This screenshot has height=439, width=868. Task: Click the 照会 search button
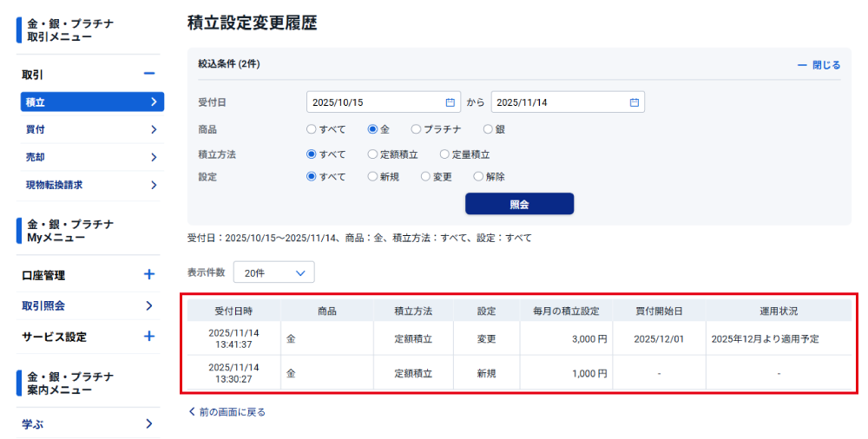[x=519, y=204]
